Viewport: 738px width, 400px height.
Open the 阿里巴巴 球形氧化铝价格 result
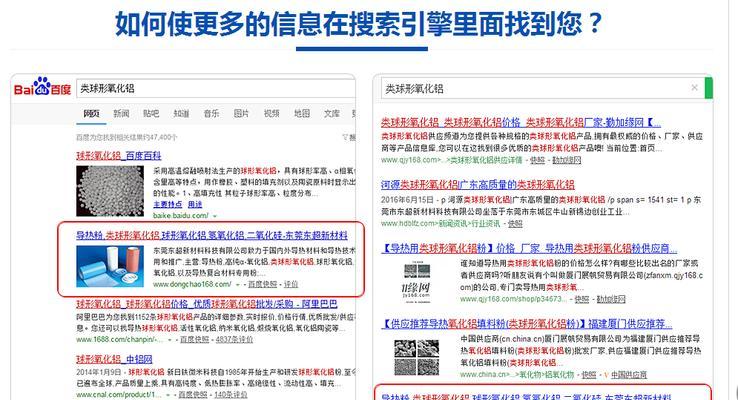point(207,304)
